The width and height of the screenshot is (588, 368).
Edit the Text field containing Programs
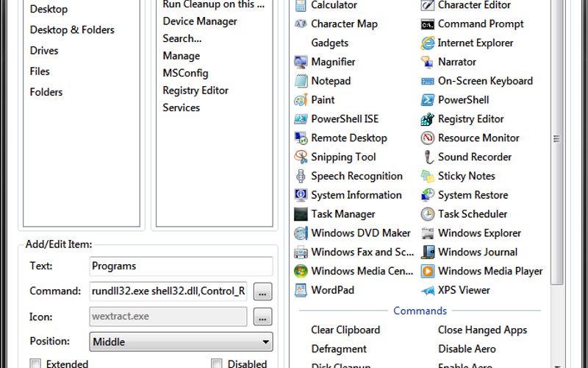point(181,266)
